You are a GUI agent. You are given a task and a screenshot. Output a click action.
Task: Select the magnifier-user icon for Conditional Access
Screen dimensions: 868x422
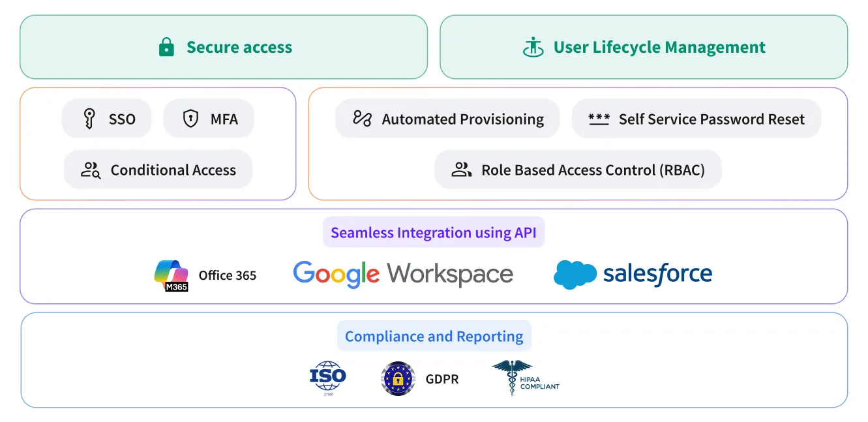[x=90, y=170]
